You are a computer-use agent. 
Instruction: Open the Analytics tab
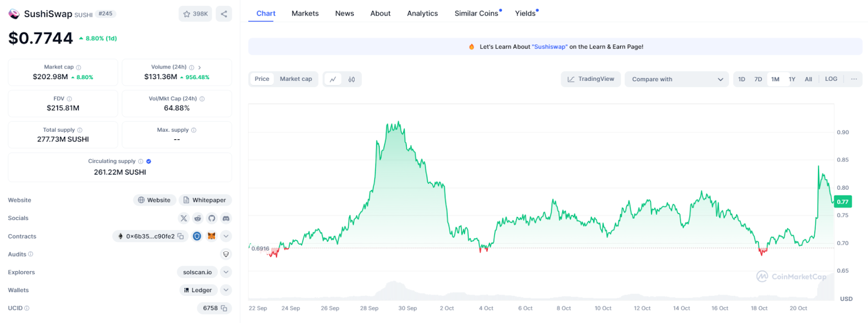point(423,14)
